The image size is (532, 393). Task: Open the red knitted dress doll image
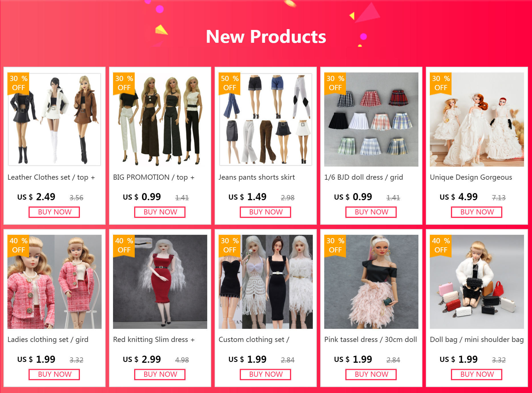click(160, 282)
